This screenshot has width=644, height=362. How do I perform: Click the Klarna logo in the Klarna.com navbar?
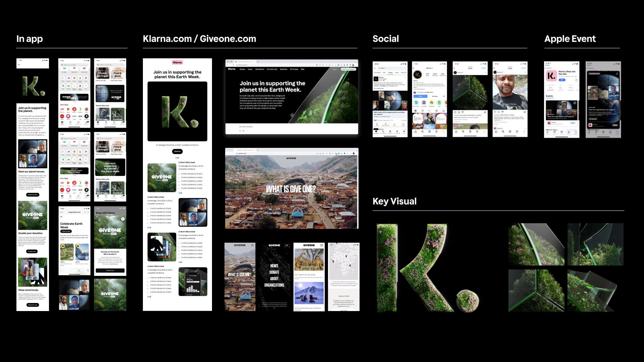coord(232,69)
